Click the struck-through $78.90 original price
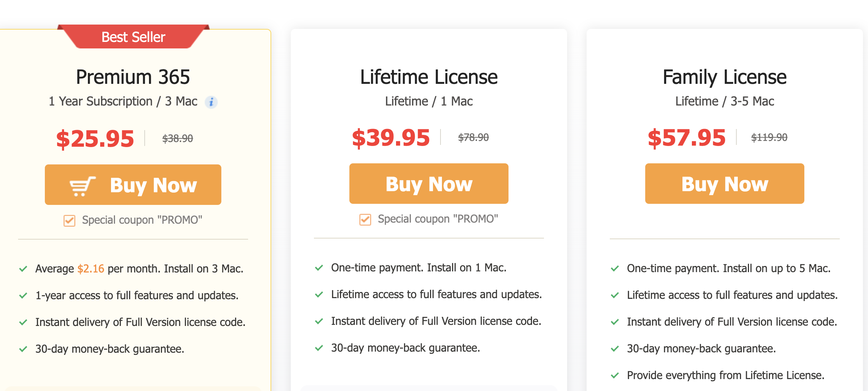 (x=473, y=137)
